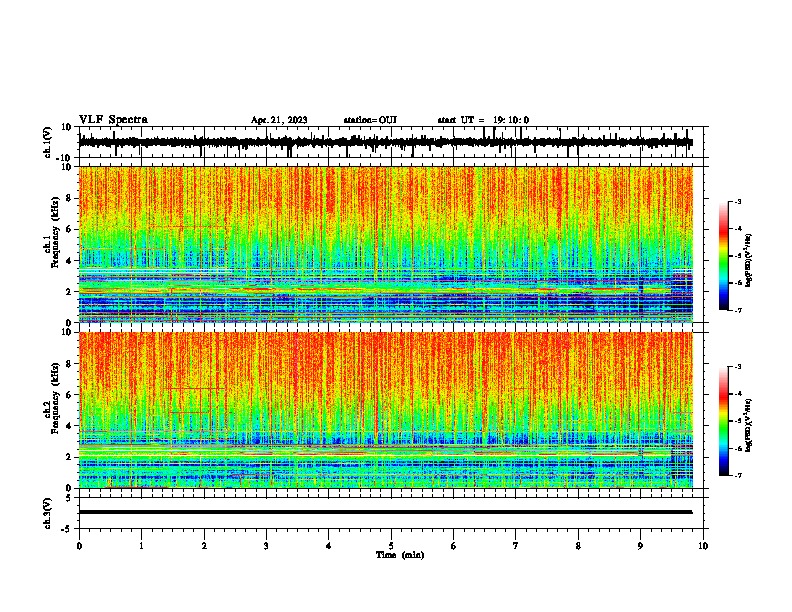Click ch.2 frequency axis tick "8"
Image resolution: width=792 pixels, height=612 pixels.
point(69,364)
